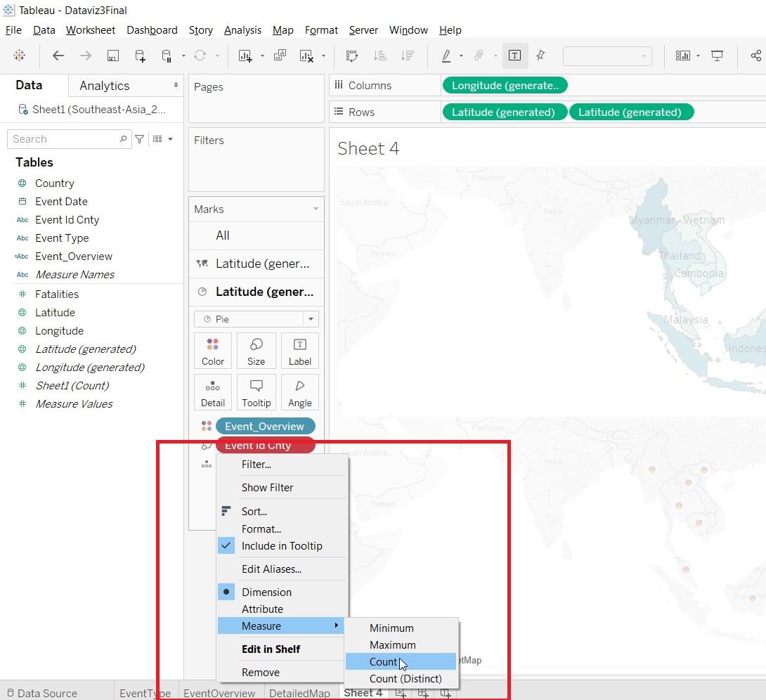Expand the Marks card dropdown arrow
The height and width of the screenshot is (700, 766).
316,209
